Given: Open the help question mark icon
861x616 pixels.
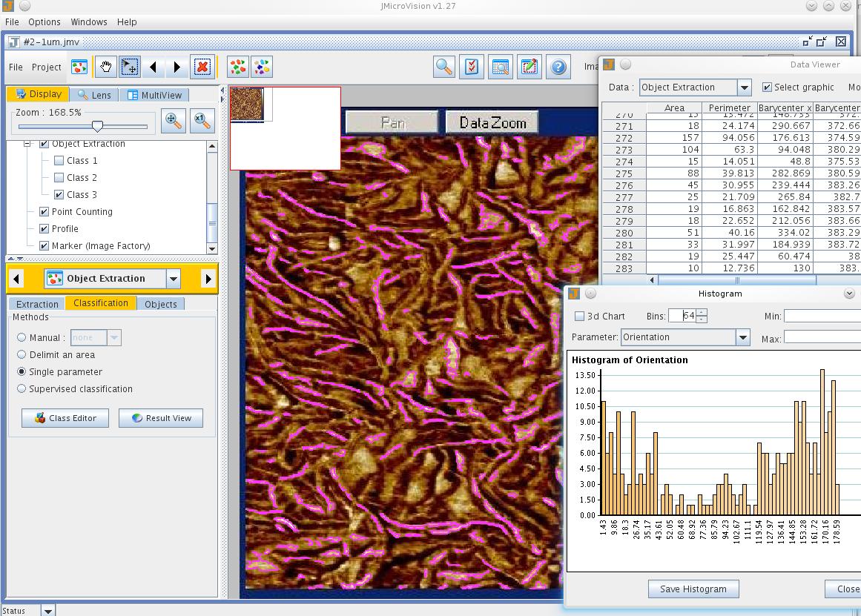Looking at the screenshot, I should click(x=558, y=67).
